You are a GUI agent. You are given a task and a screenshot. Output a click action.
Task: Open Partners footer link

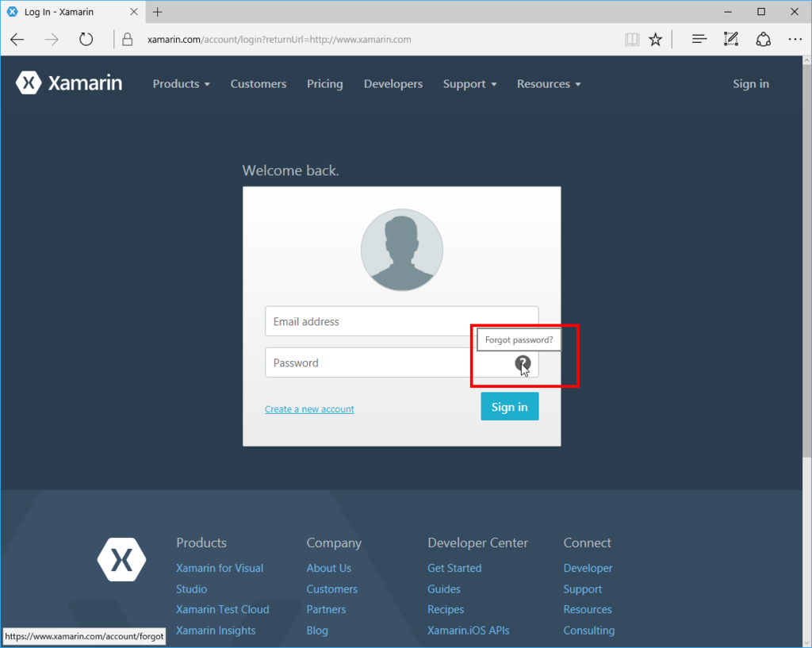326,610
